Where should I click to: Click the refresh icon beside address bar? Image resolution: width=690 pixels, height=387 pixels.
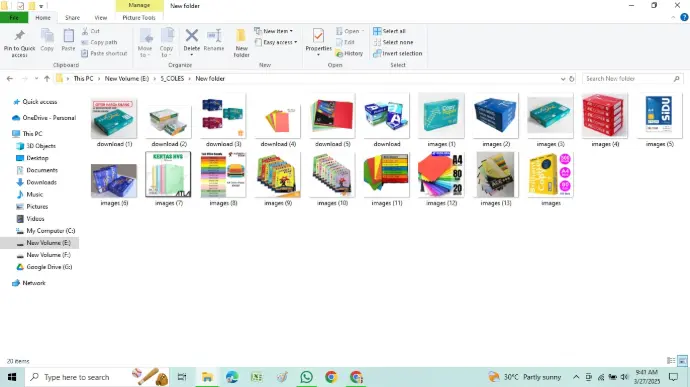coord(572,79)
